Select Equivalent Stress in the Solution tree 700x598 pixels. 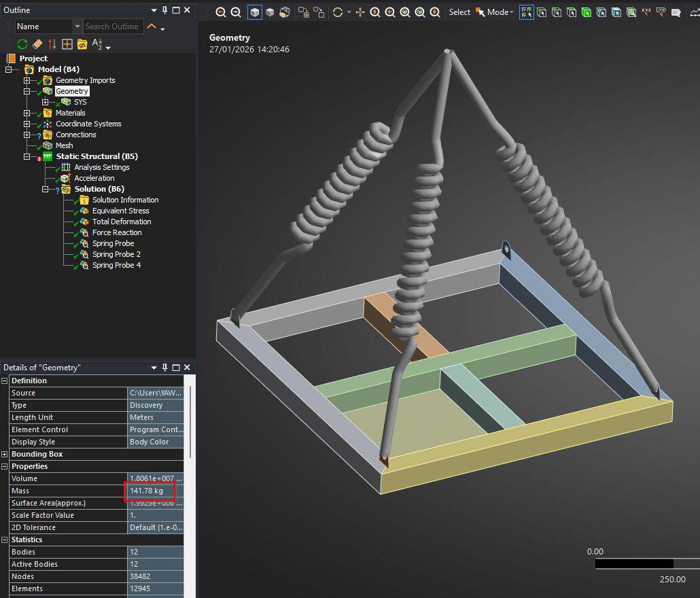[x=120, y=211]
